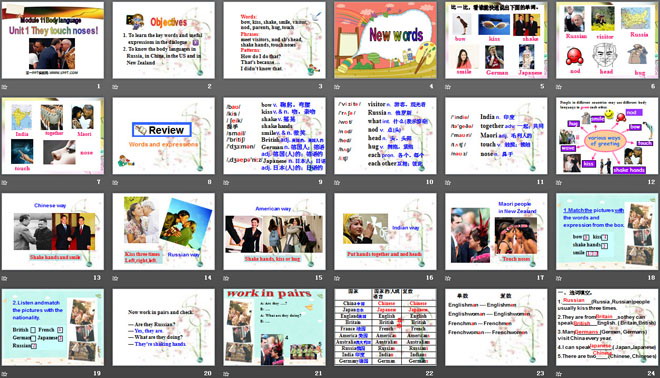The image size is (660, 378).
Task: Select the various ways of greeting slide
Action: point(607,136)
